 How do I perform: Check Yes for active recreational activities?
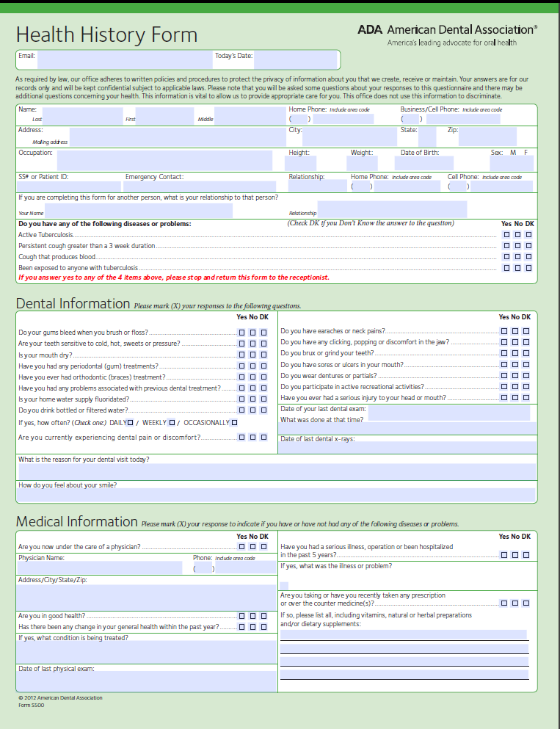(x=504, y=387)
